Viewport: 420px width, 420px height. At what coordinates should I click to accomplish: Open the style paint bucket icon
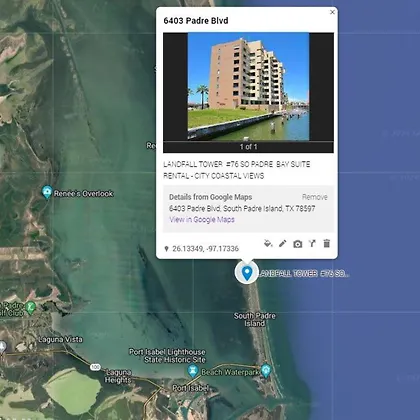pyautogui.click(x=268, y=243)
